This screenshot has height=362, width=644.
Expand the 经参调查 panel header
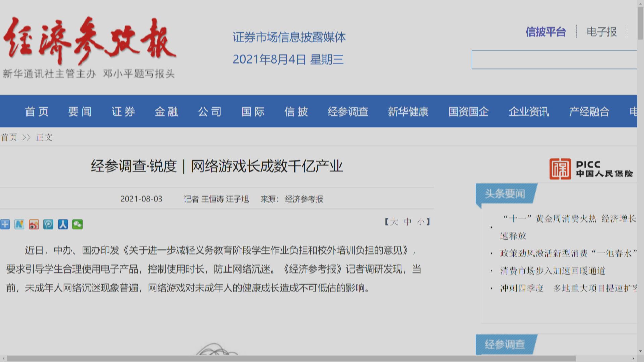505,344
